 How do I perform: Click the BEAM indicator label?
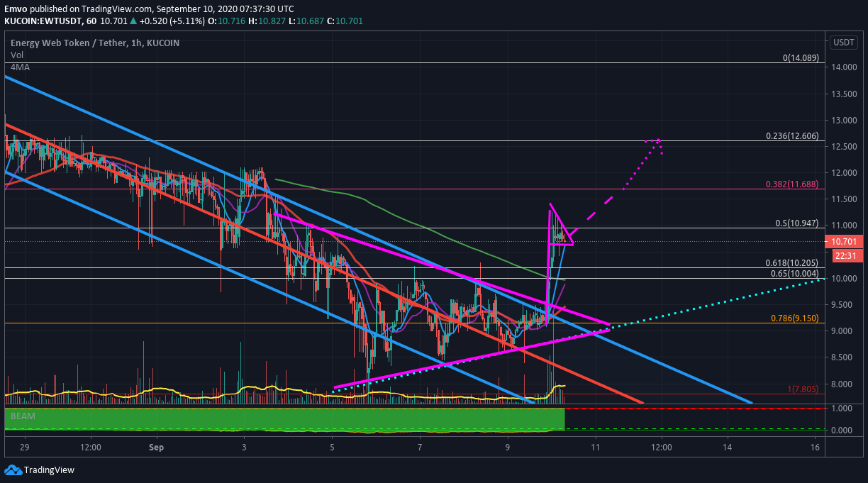[21, 417]
